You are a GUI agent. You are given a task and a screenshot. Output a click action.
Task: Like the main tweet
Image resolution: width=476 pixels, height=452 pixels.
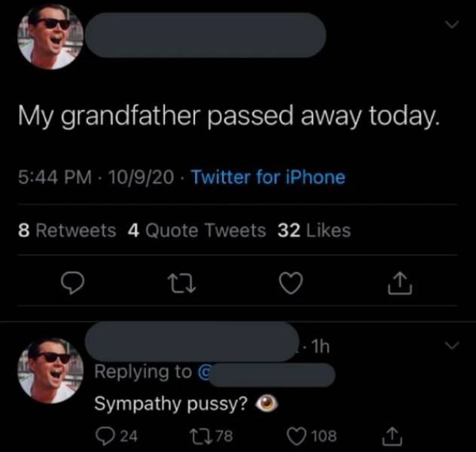pyautogui.click(x=292, y=285)
